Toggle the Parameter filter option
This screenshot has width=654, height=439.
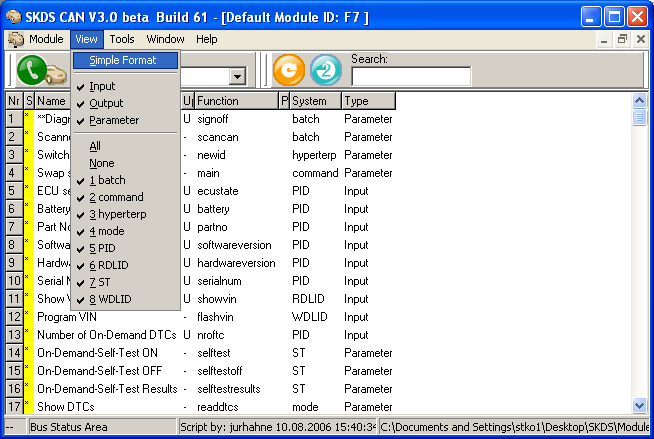(113, 120)
